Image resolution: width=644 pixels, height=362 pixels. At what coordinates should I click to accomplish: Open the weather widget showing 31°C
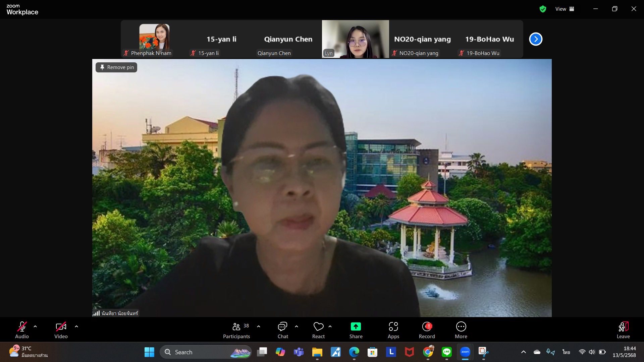pos(28,352)
